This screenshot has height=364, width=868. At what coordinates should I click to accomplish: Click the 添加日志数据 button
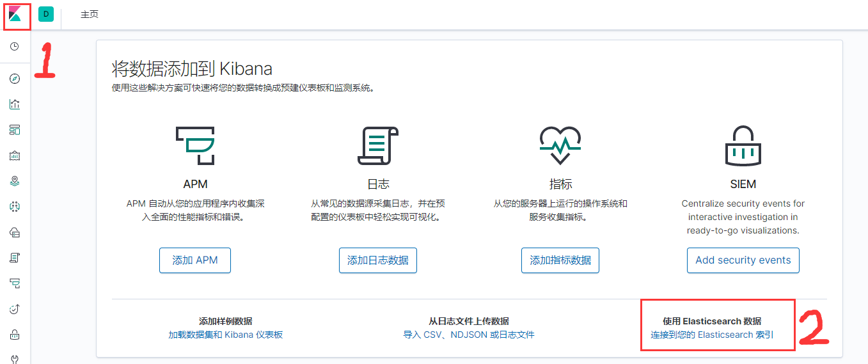click(378, 260)
